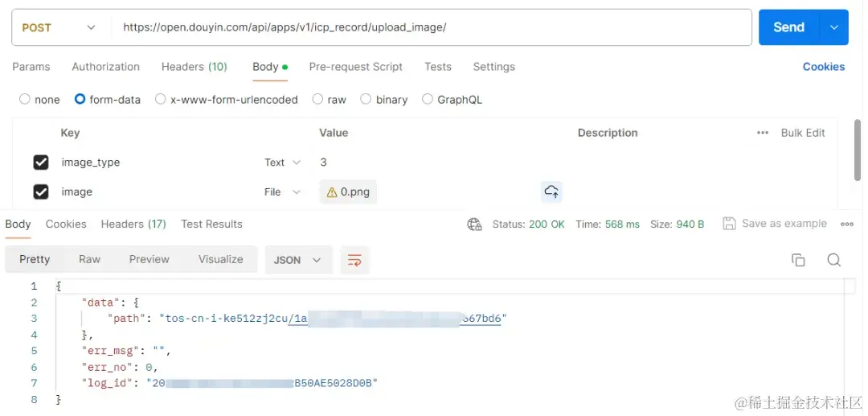Open the JSON format dropdown
The image size is (868, 416).
(298, 260)
